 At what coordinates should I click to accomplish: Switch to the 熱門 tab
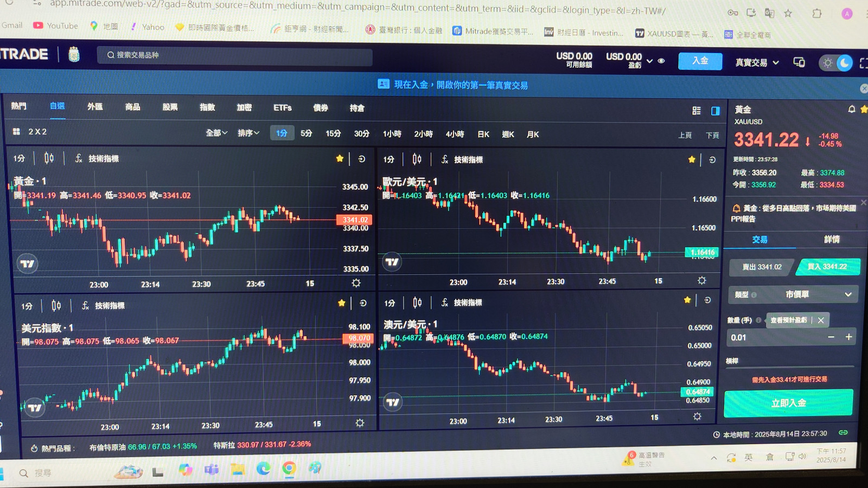click(18, 106)
